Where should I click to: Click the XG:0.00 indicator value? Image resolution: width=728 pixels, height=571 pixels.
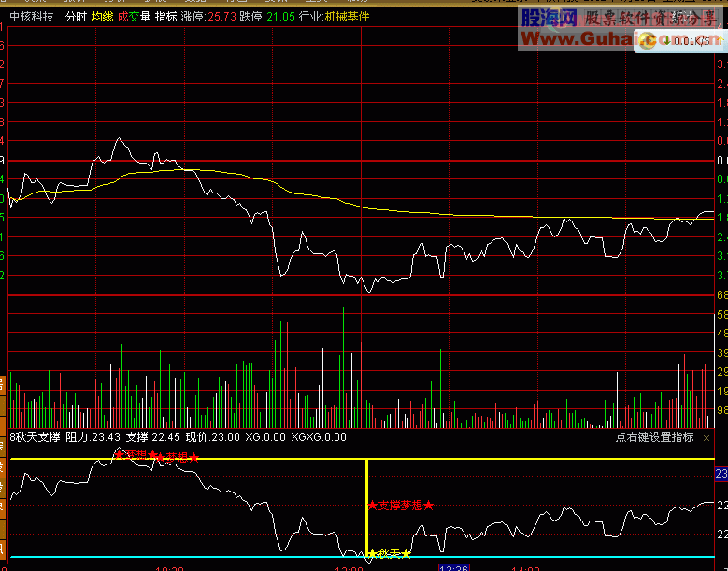click(265, 437)
